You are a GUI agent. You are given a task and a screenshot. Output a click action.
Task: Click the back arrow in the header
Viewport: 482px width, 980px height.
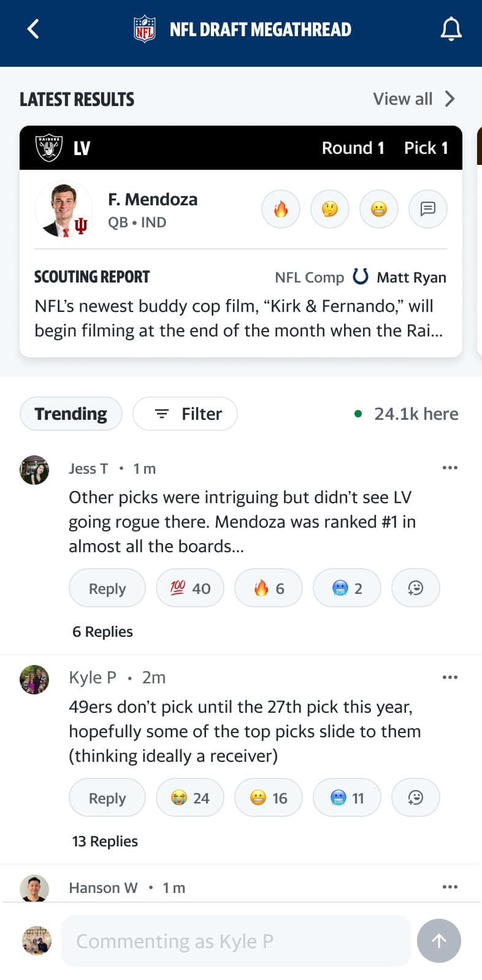[33, 28]
